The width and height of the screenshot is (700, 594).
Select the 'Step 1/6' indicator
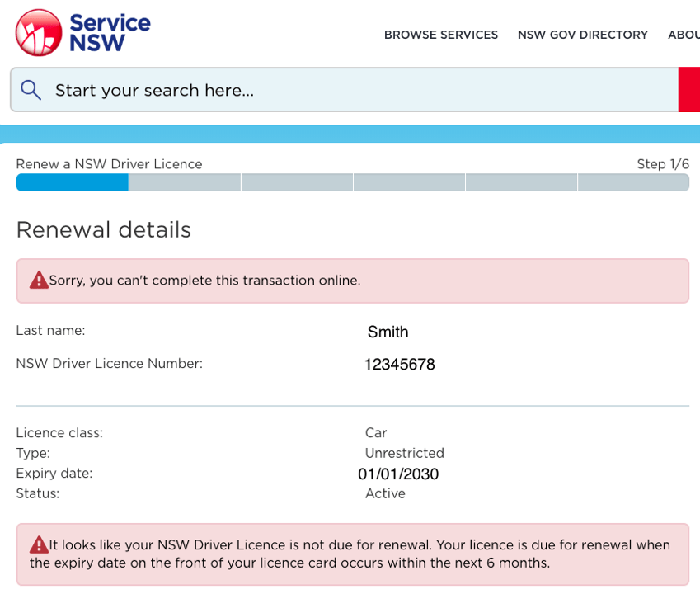(663, 164)
